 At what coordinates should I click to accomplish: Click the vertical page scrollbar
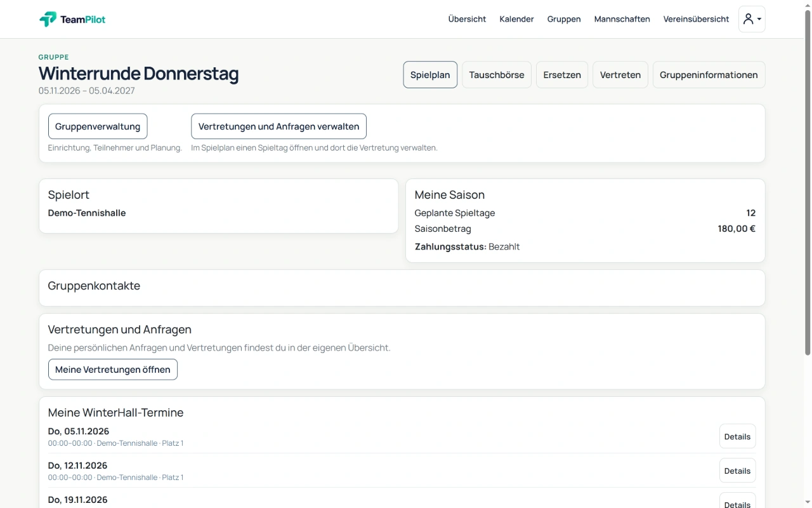pyautogui.click(x=808, y=184)
